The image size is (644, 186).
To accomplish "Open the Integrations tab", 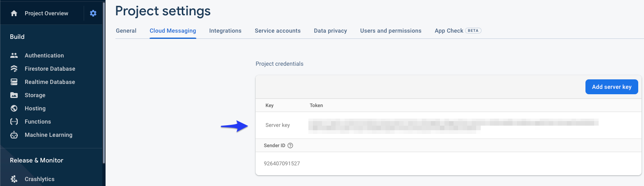I will coord(225,31).
